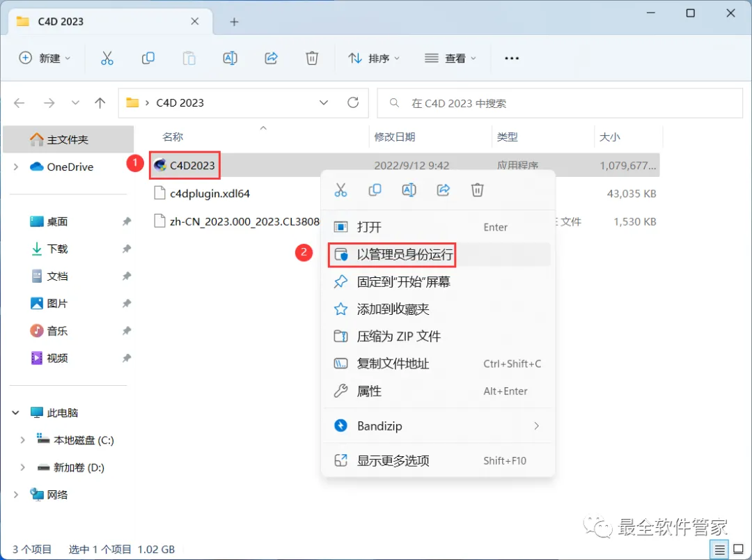Expand the Network (网络) node
The height and width of the screenshot is (560, 752).
tap(16, 495)
